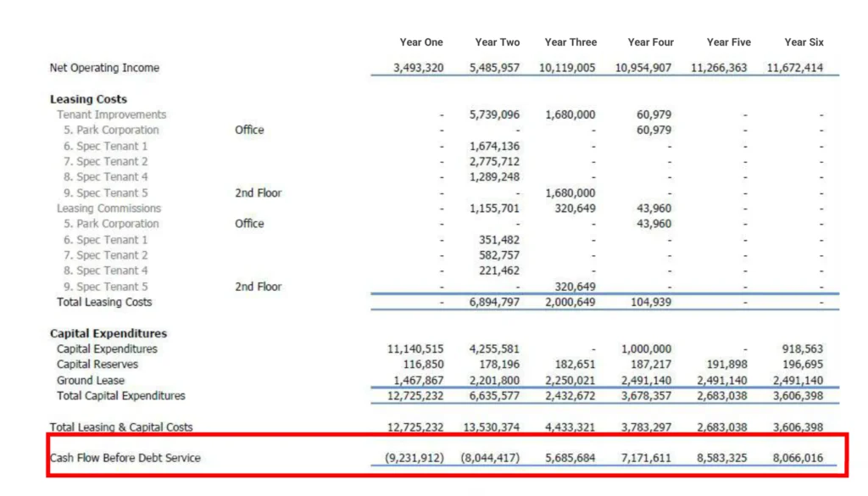Viewport: 868px width, 496px height.
Task: Click the Year One column header
Action: (421, 42)
